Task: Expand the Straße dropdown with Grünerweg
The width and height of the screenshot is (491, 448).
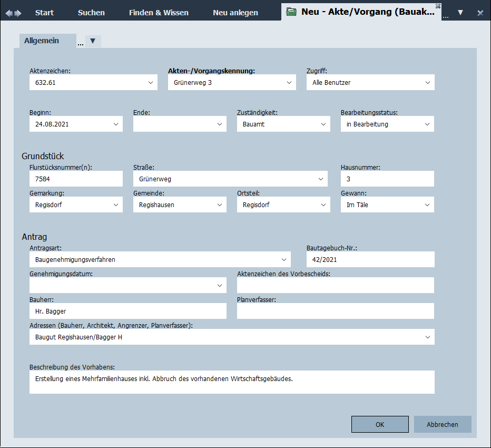Action: tap(321, 179)
